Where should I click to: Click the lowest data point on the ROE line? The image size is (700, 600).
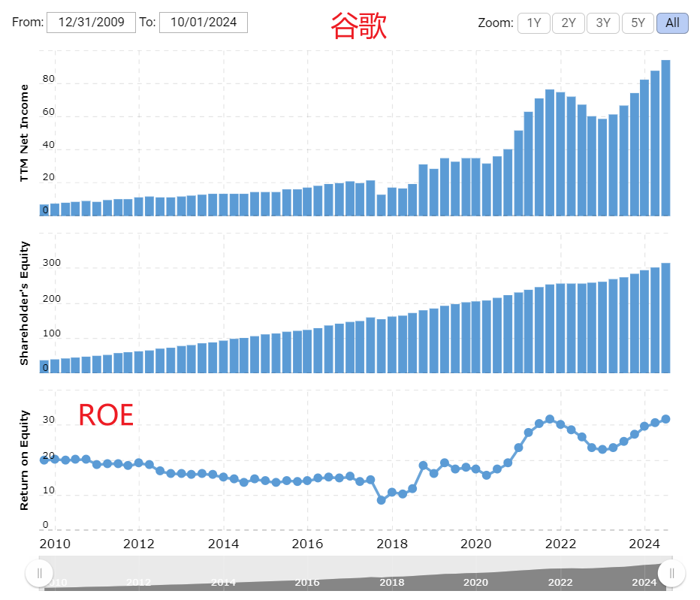(x=382, y=500)
